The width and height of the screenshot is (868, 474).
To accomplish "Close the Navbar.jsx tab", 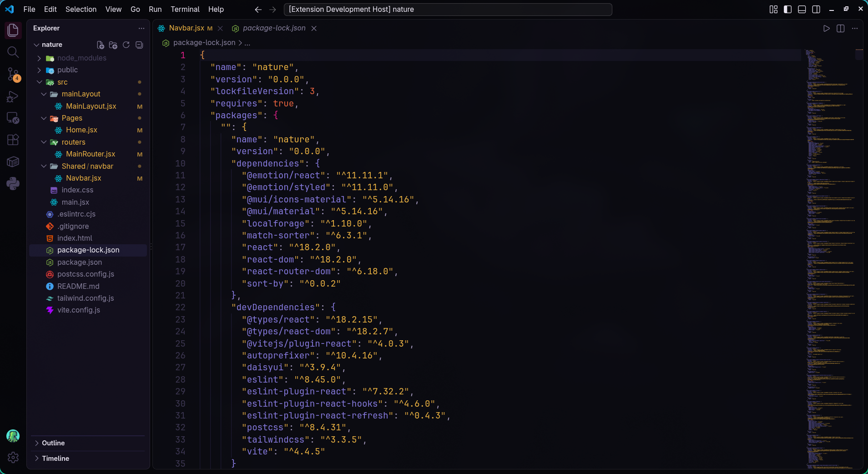I will [220, 28].
